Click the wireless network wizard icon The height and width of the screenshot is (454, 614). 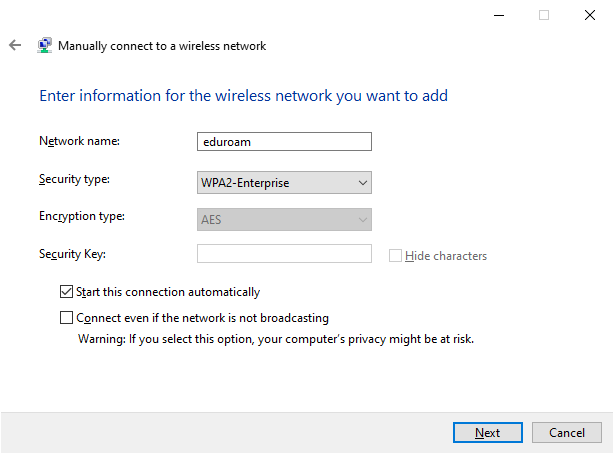click(x=45, y=46)
